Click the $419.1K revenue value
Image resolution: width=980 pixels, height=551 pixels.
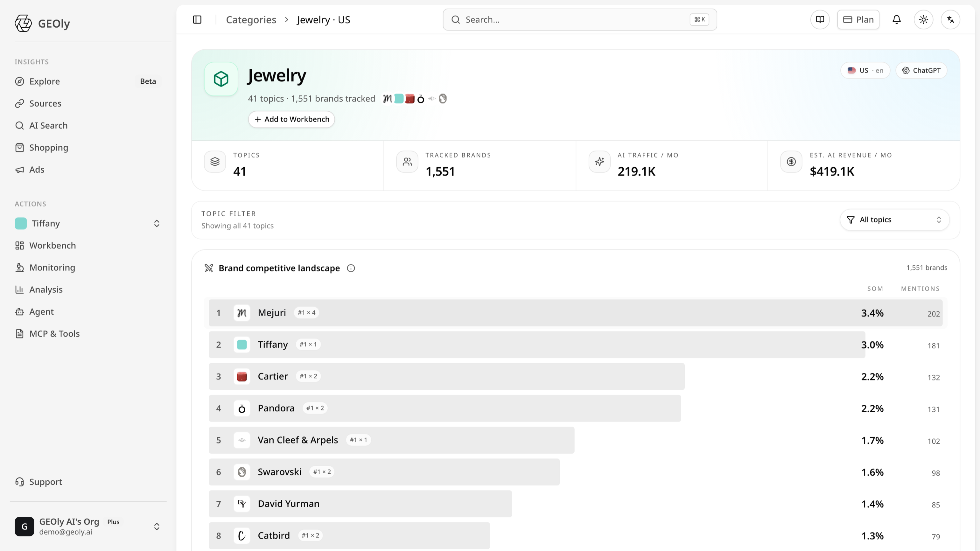pyautogui.click(x=832, y=171)
